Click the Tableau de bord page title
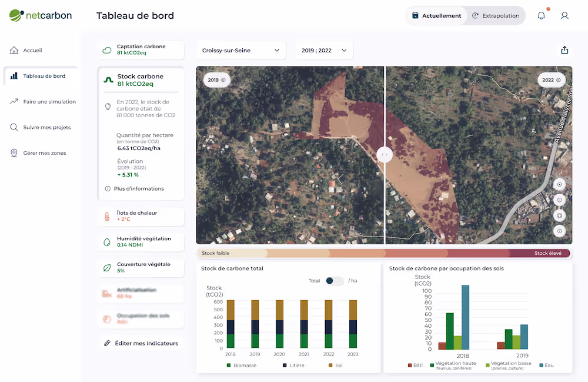 click(x=135, y=16)
